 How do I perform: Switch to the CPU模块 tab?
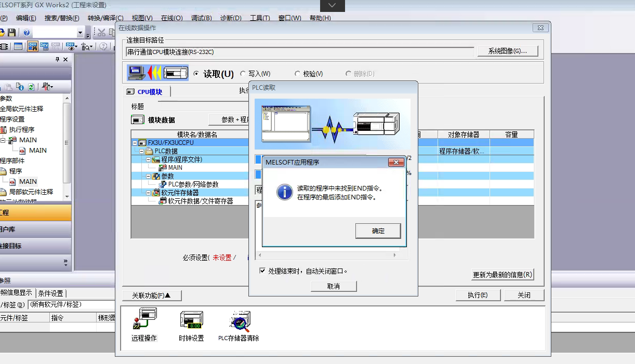pos(146,92)
